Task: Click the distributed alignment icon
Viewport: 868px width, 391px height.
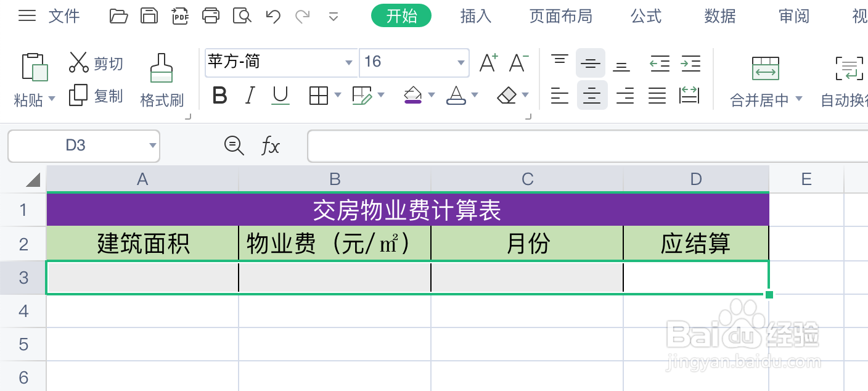Action: [x=689, y=95]
